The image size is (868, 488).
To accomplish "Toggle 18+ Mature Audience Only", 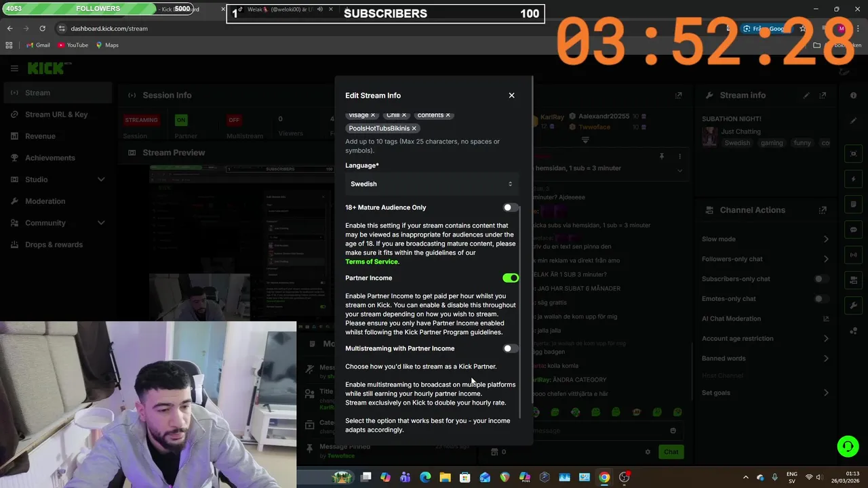I will [x=510, y=207].
